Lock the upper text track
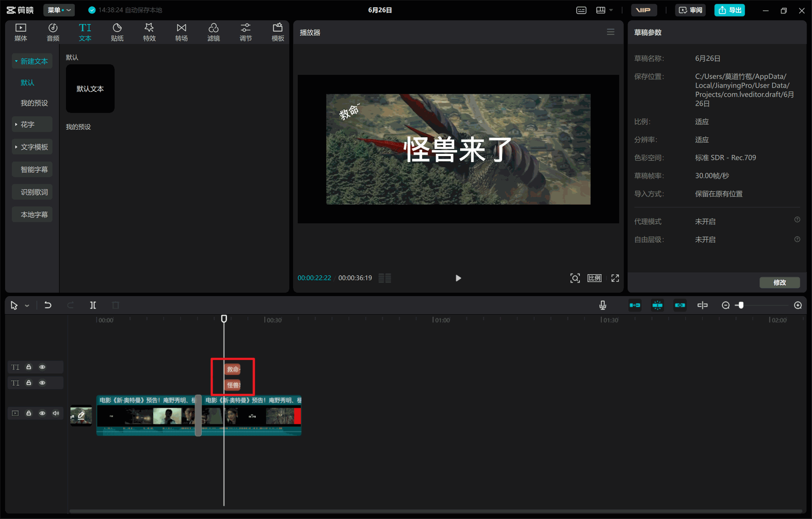 29,367
